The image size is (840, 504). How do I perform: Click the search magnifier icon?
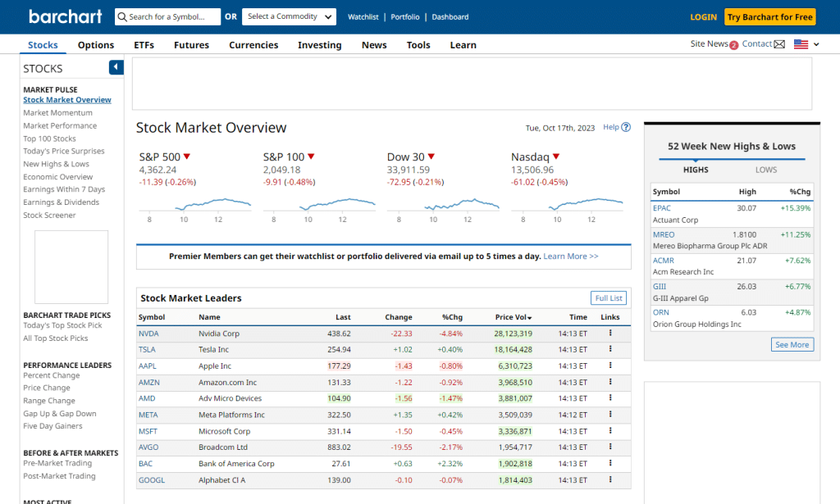(x=121, y=16)
